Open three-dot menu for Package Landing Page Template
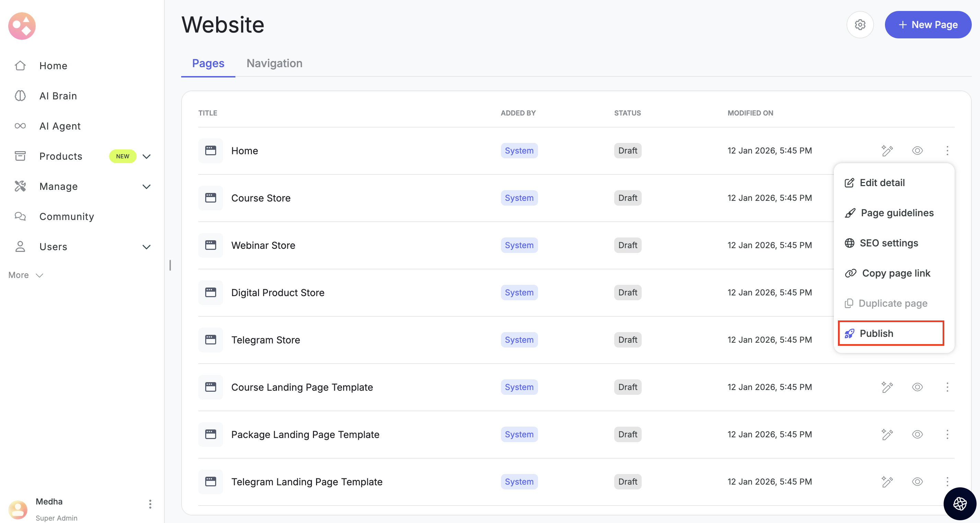 click(947, 434)
